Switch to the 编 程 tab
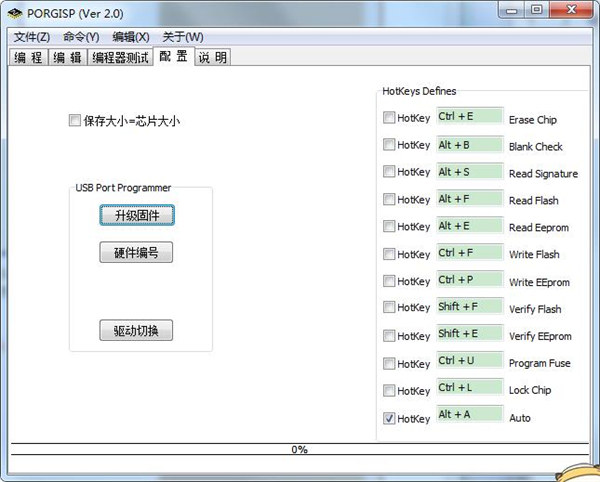Viewport: 600px width, 482px height. tap(28, 57)
